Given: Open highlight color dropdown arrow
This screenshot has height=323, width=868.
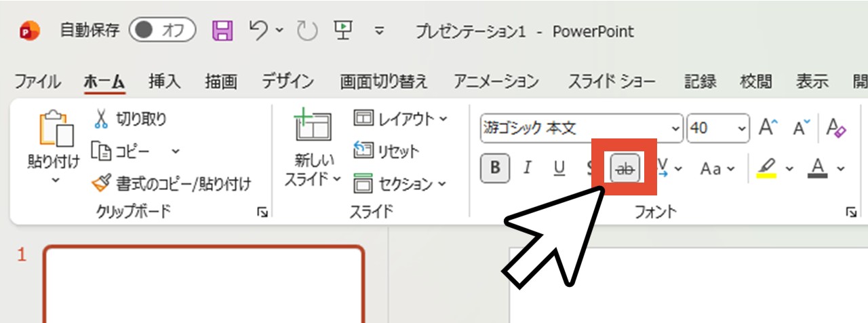Looking at the screenshot, I should coord(790,168).
